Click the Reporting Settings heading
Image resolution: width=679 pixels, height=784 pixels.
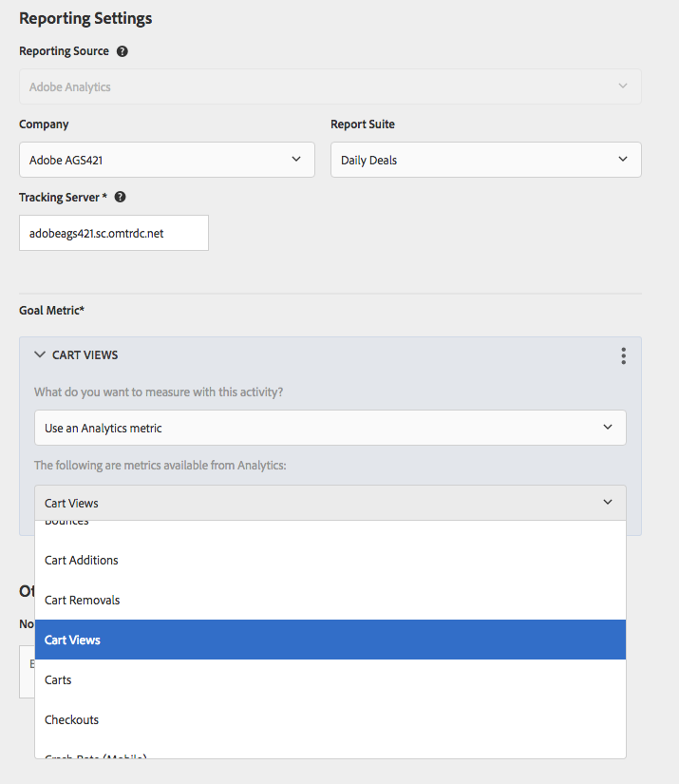tap(85, 18)
